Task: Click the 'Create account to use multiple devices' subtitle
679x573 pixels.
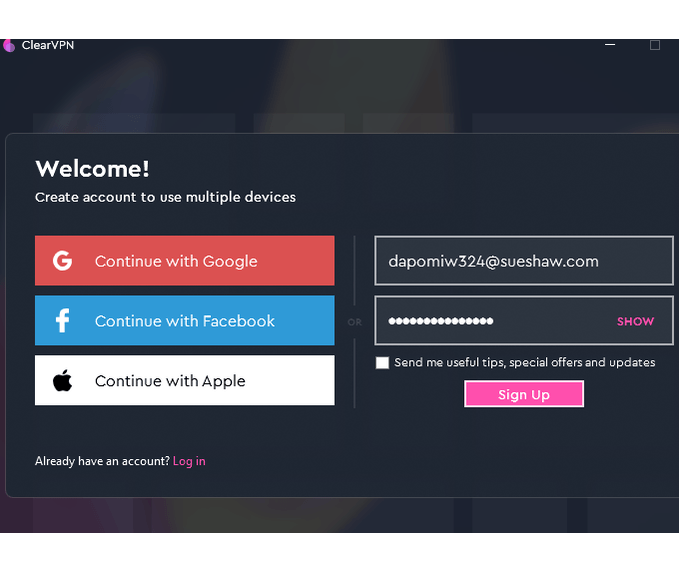Action: [165, 197]
